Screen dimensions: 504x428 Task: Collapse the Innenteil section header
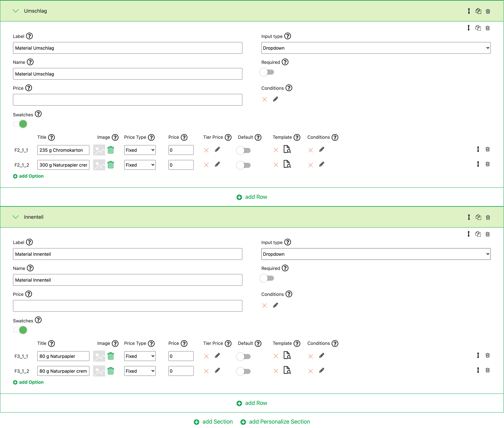point(16,217)
